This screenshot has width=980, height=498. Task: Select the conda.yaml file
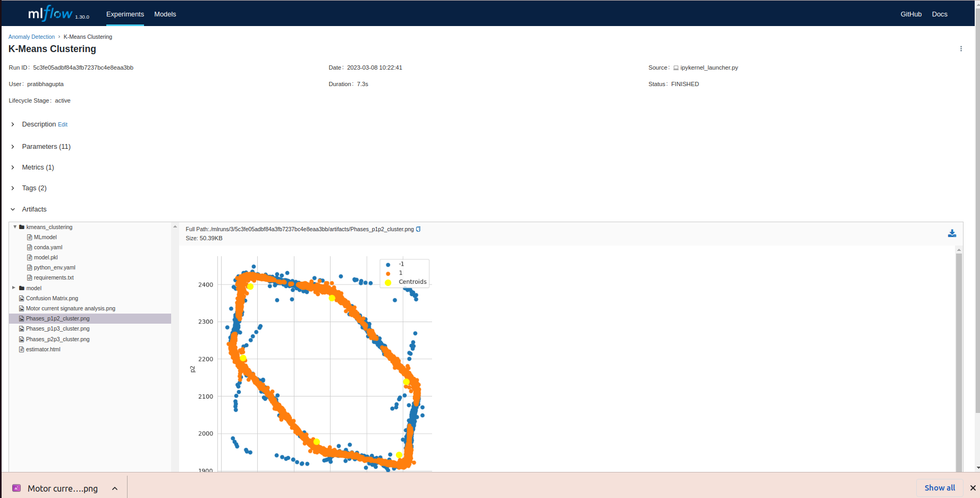pos(48,247)
